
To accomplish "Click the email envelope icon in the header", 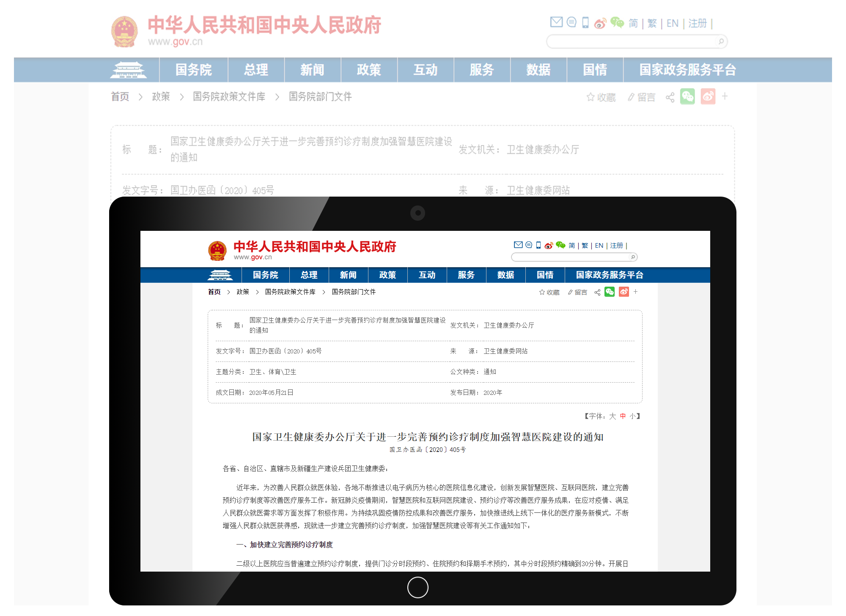I will click(x=518, y=245).
